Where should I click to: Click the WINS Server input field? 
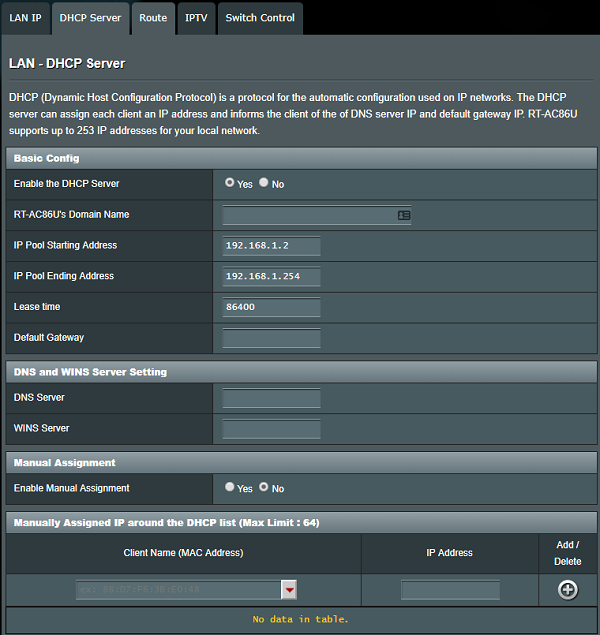pos(271,429)
